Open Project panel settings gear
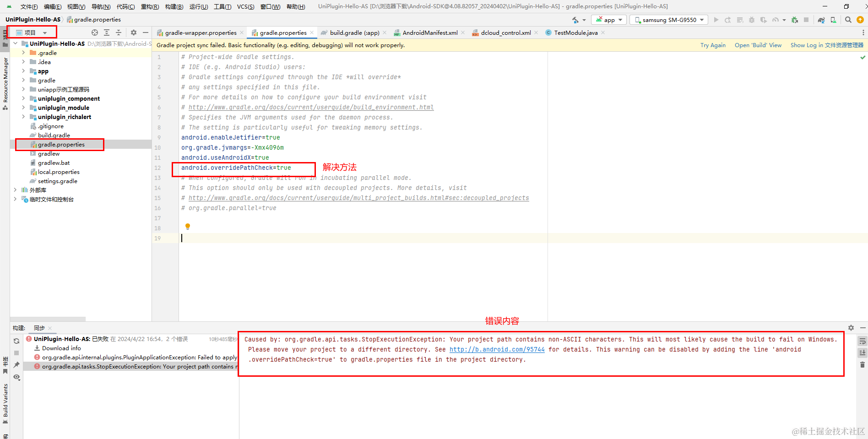The width and height of the screenshot is (868, 439). point(134,33)
